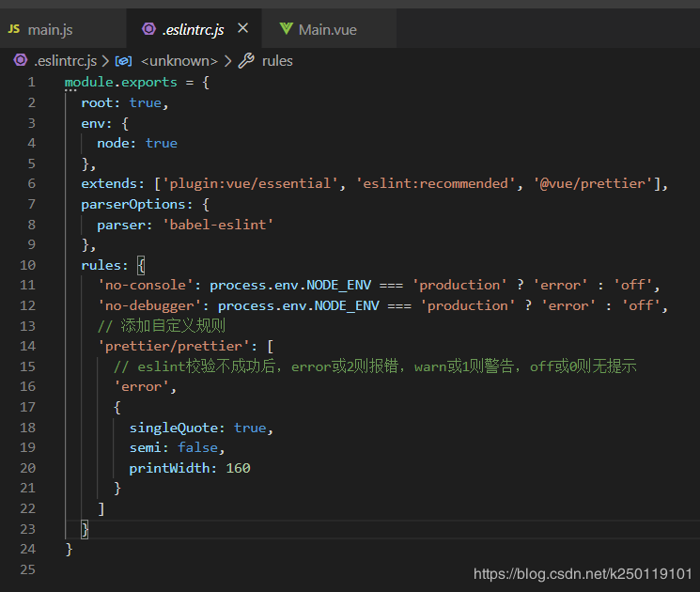Click the chevron after <unknown> breadcrumb
This screenshot has width=700, height=592.
pyautogui.click(x=226, y=61)
